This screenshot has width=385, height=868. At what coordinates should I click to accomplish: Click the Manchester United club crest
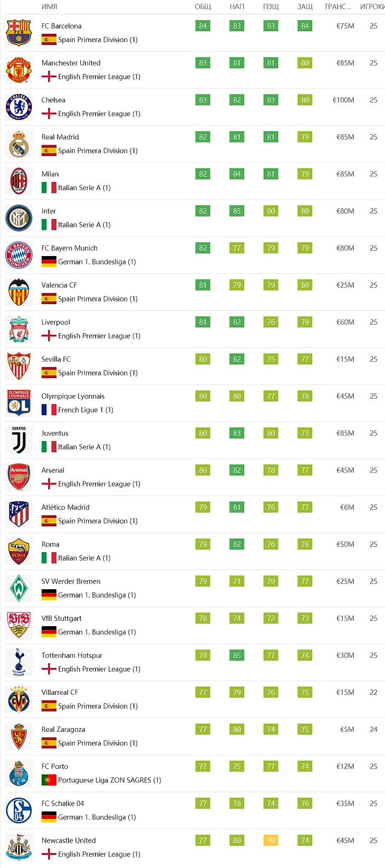(x=19, y=70)
